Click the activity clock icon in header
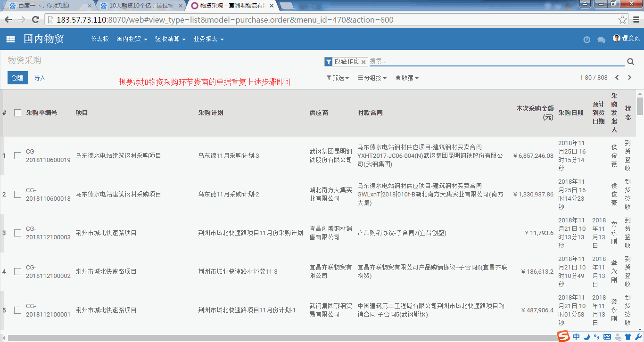This screenshot has width=644, height=342. click(586, 40)
